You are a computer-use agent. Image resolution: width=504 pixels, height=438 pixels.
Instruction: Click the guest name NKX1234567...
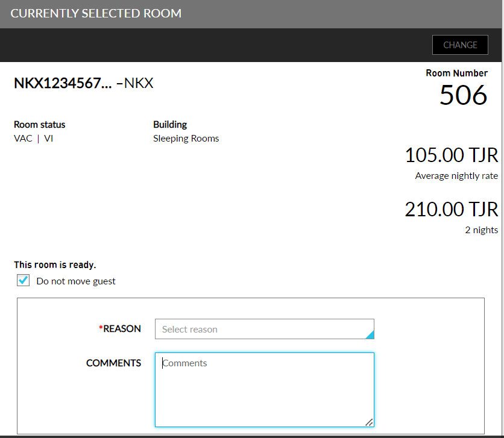tap(63, 83)
